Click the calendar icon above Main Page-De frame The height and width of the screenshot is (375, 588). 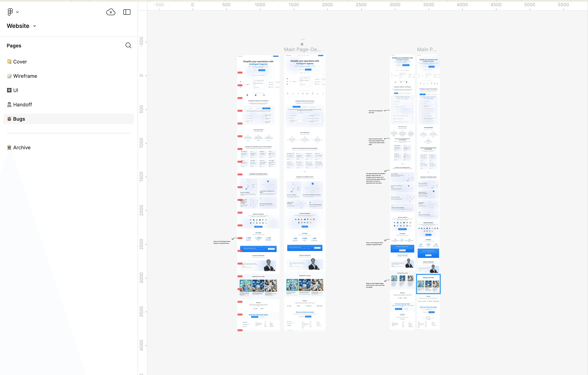[x=302, y=44]
